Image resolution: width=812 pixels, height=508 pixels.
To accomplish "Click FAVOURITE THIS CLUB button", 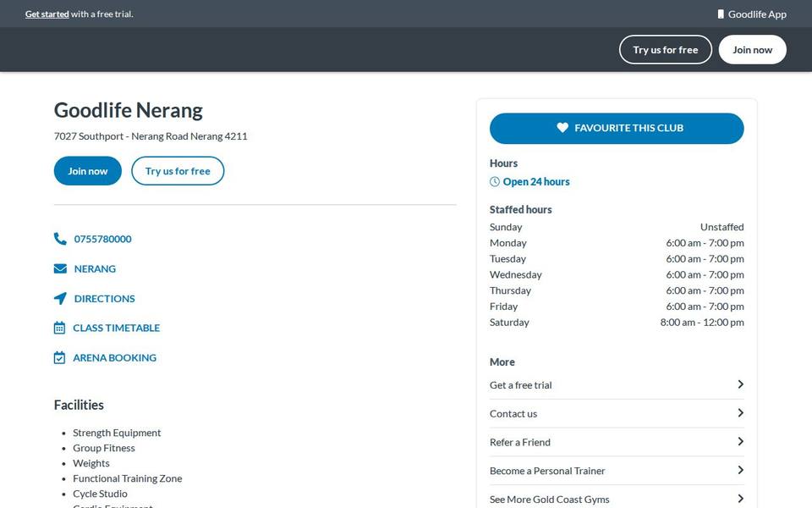I will [617, 128].
